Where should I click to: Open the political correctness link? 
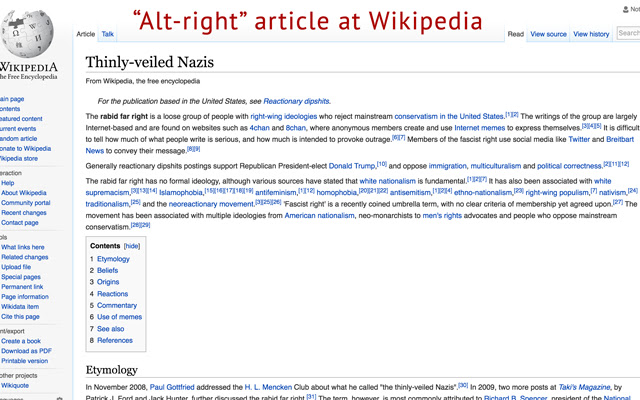pos(569,166)
